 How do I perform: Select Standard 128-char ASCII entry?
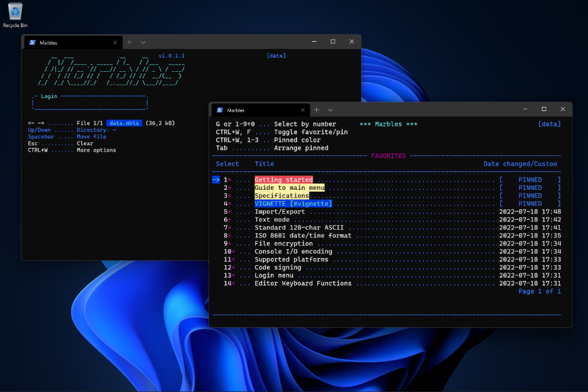pos(299,227)
